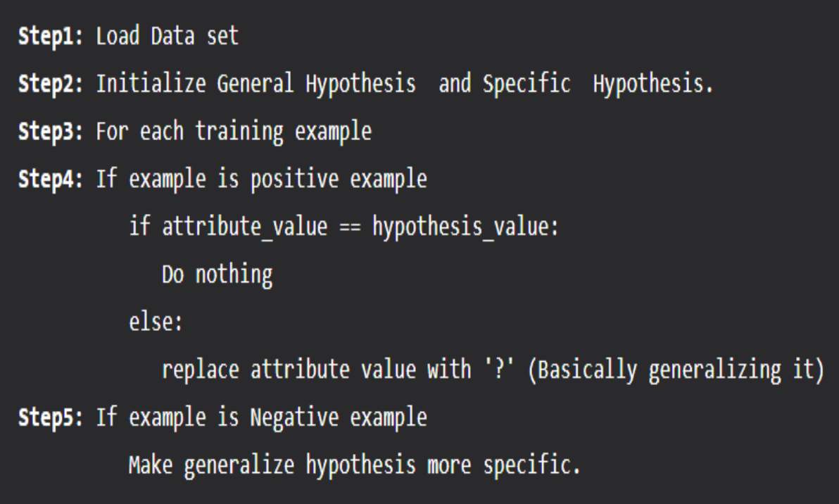This screenshot has width=839, height=504.
Task: Click 'If example is Negative example' text
Action: (262, 418)
